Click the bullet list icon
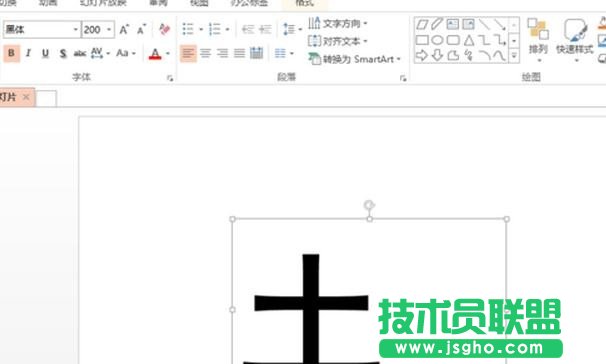606x364 pixels. (x=188, y=29)
